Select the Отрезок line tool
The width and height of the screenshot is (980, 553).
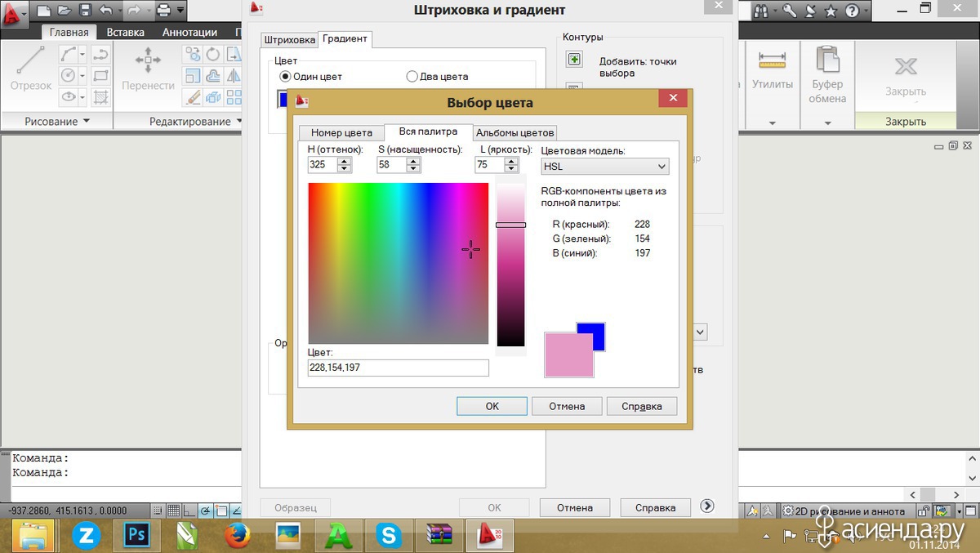click(30, 69)
